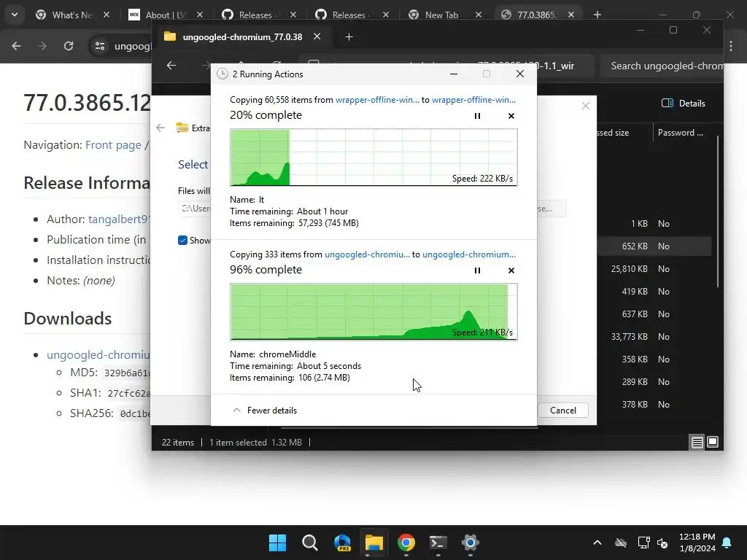Screen dimensions: 747x560
Task: Select the 652 KB file row
Action: coord(654,246)
